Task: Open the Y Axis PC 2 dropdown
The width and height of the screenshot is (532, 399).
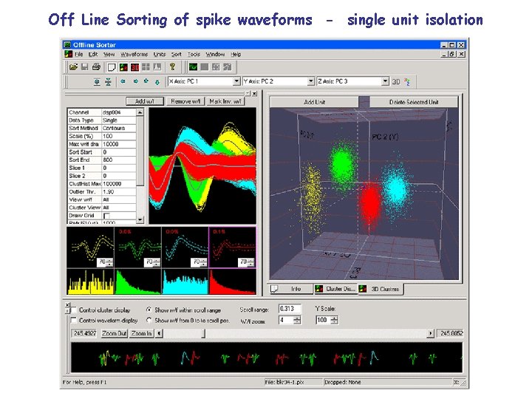Action: (x=311, y=81)
